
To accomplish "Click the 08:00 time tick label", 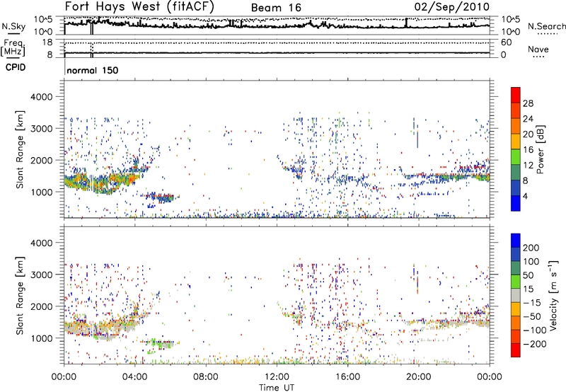I will coord(206,377).
